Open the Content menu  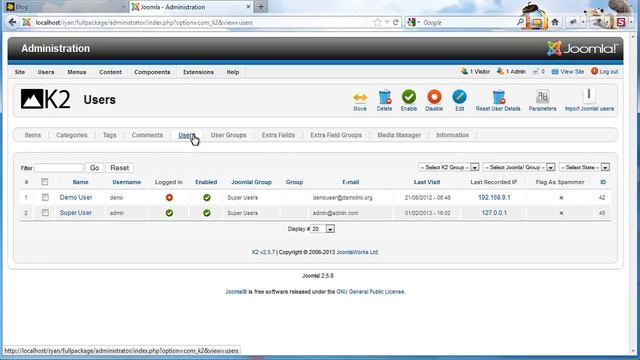pos(110,72)
